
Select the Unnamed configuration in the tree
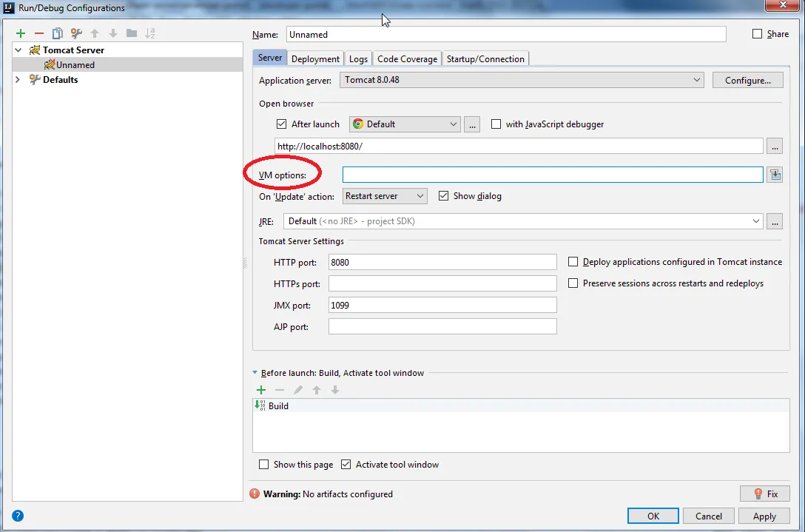pyautogui.click(x=127, y=64)
